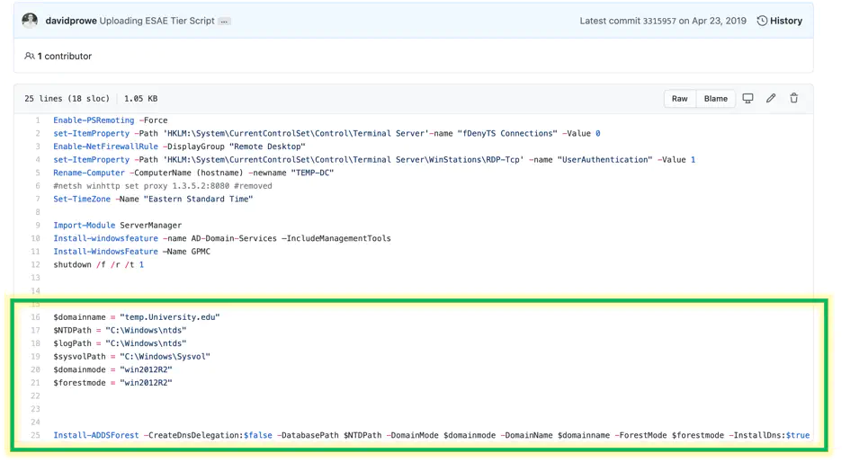
Task: Click "UserAuthentication" string on line 4
Action: (605, 160)
